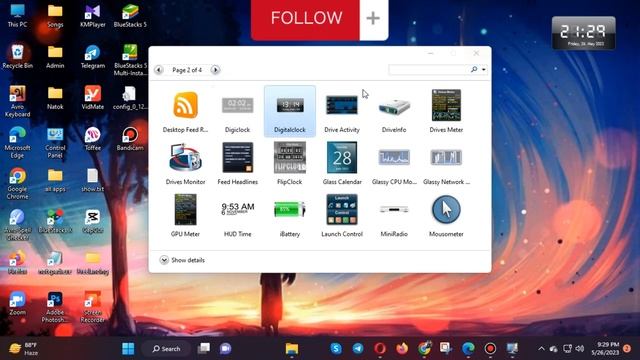Open File Explorer from taskbar
The image size is (640, 360).
[x=292, y=349]
